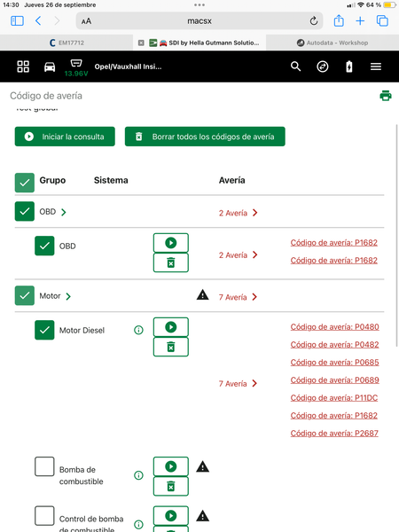The height and width of the screenshot is (532, 399).
Task: Open the hamburger menu in black header
Action: pyautogui.click(x=376, y=66)
